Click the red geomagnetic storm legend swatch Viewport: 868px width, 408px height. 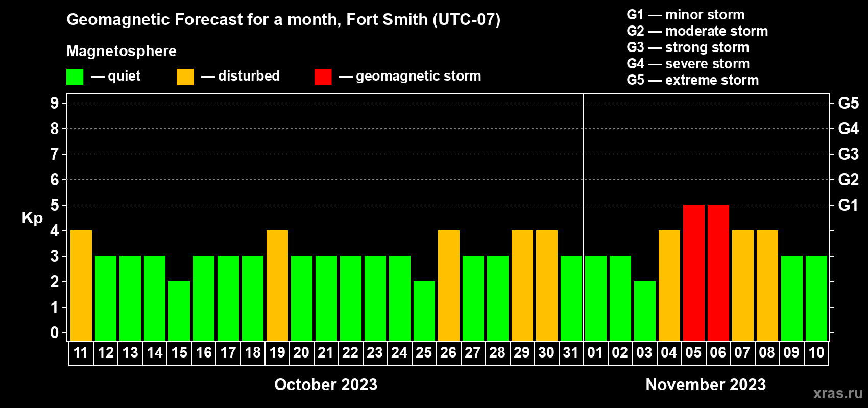323,77
